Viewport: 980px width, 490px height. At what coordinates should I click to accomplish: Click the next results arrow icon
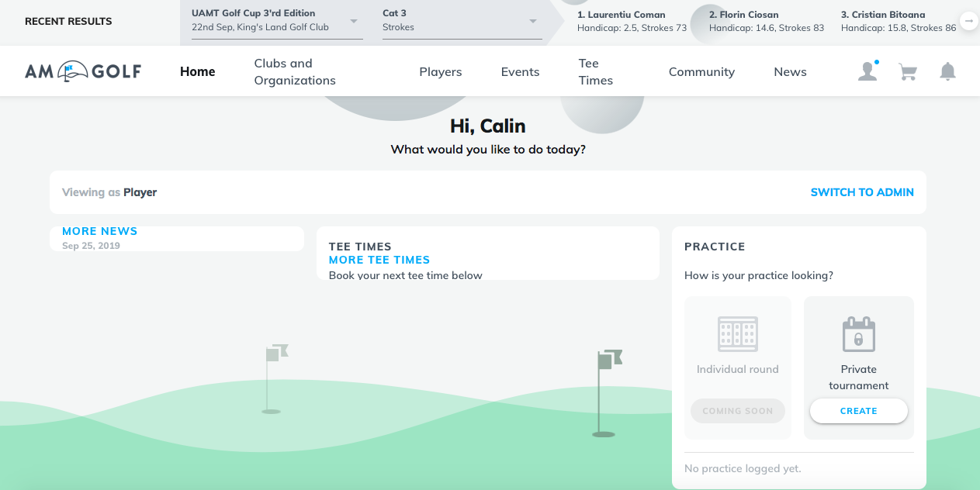coord(968,21)
